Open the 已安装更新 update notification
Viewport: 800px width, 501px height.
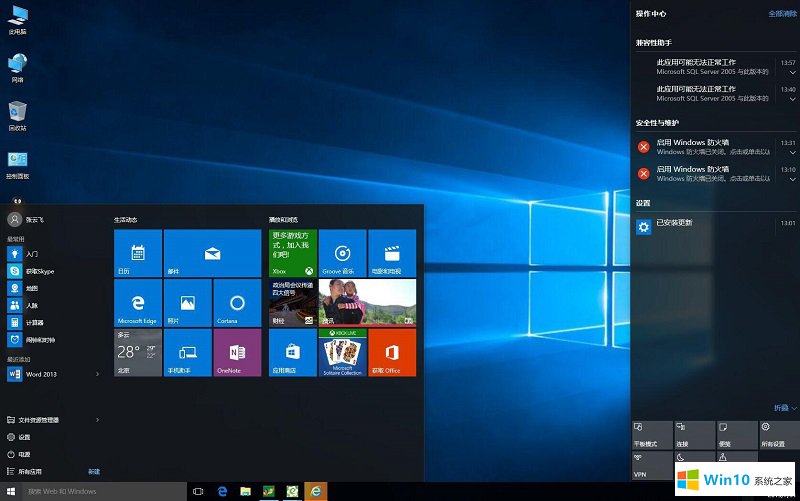(715, 226)
